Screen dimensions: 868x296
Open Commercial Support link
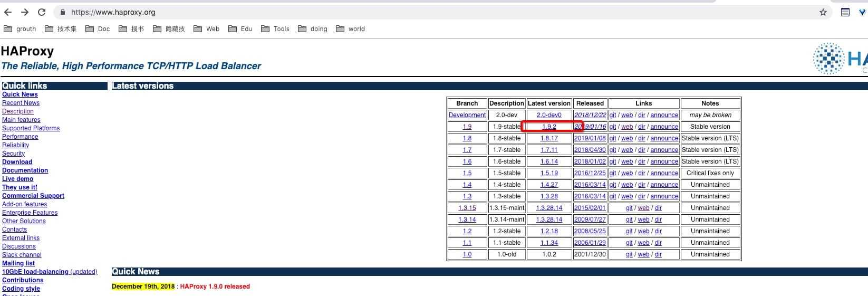[33, 196]
